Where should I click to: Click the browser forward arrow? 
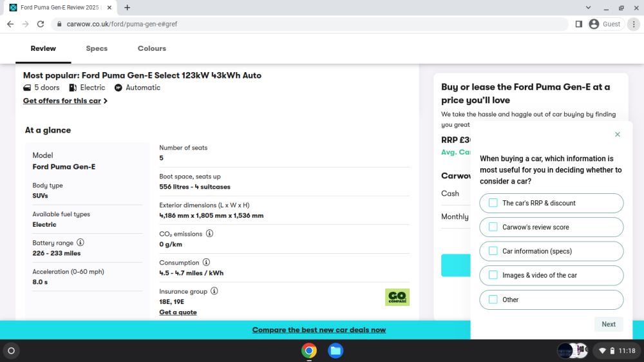tap(26, 24)
